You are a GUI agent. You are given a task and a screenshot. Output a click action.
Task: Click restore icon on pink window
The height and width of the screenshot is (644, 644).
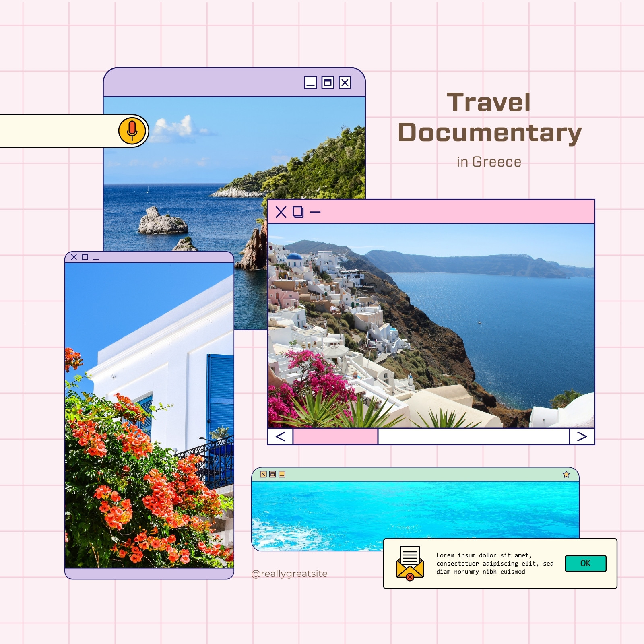298,212
